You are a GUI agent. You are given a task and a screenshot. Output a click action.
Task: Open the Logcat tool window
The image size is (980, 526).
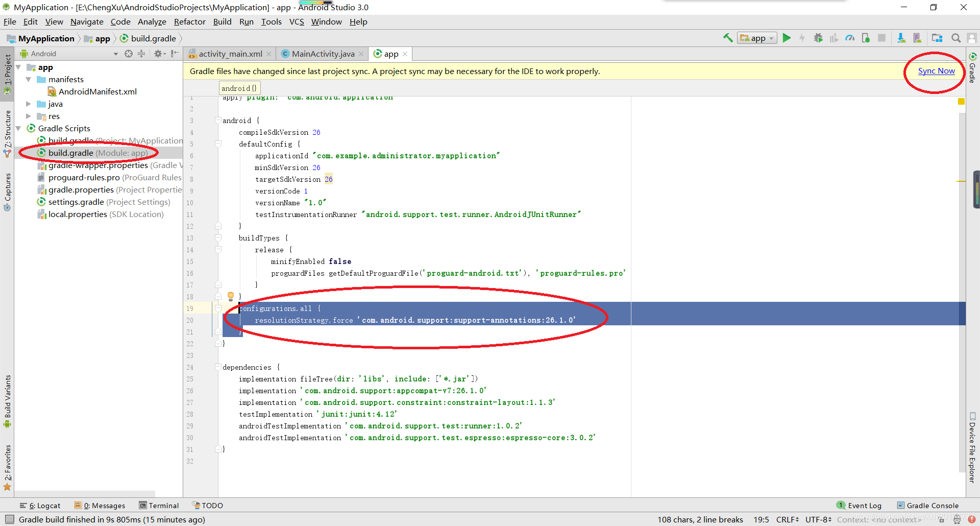[40, 506]
